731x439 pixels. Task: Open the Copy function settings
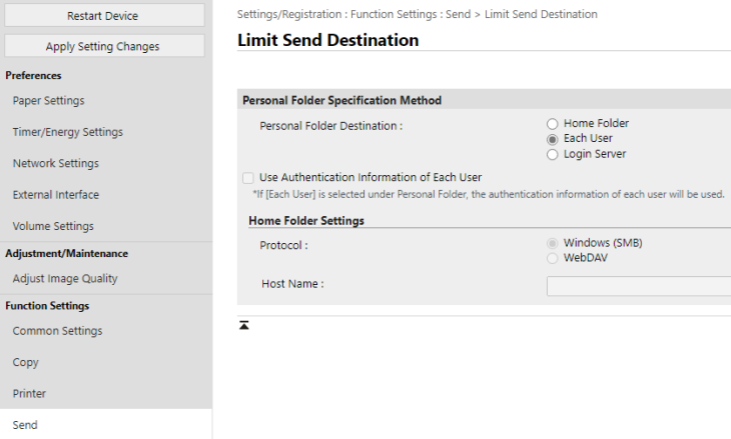(x=25, y=363)
